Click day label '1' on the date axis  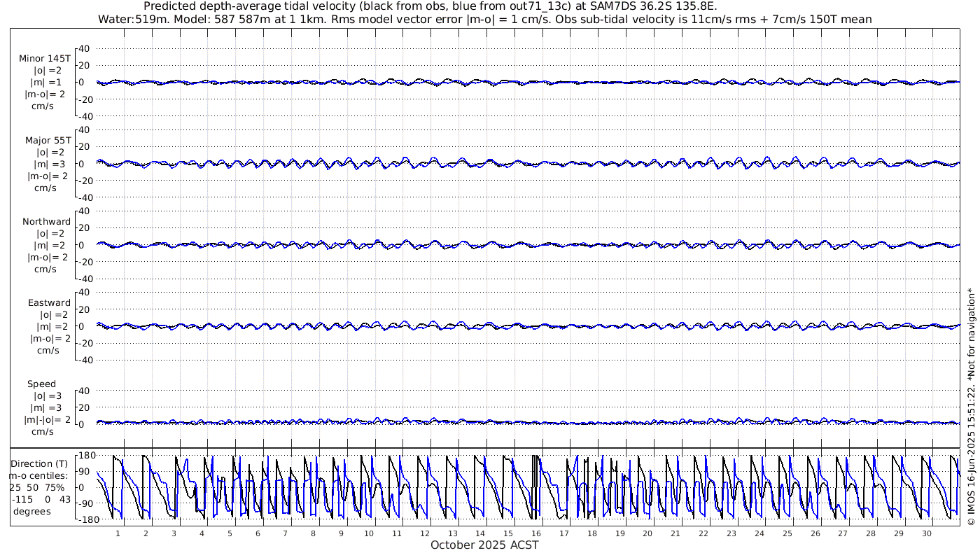[118, 533]
